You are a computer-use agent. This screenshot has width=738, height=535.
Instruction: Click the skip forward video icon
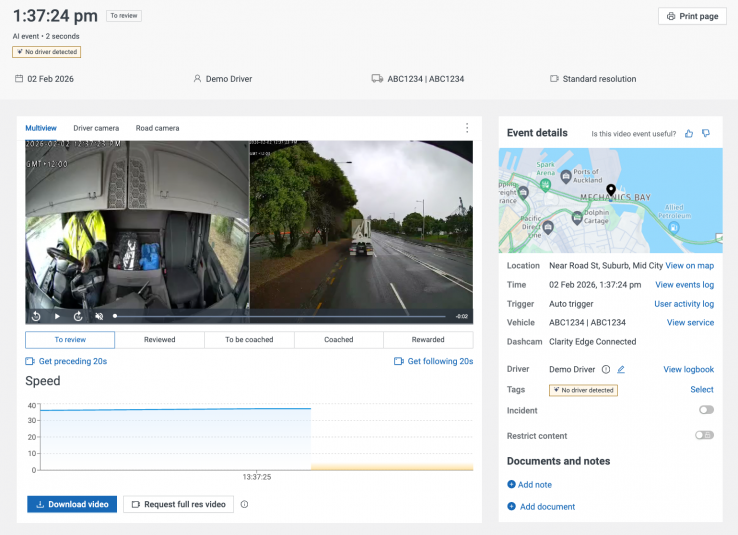point(78,316)
